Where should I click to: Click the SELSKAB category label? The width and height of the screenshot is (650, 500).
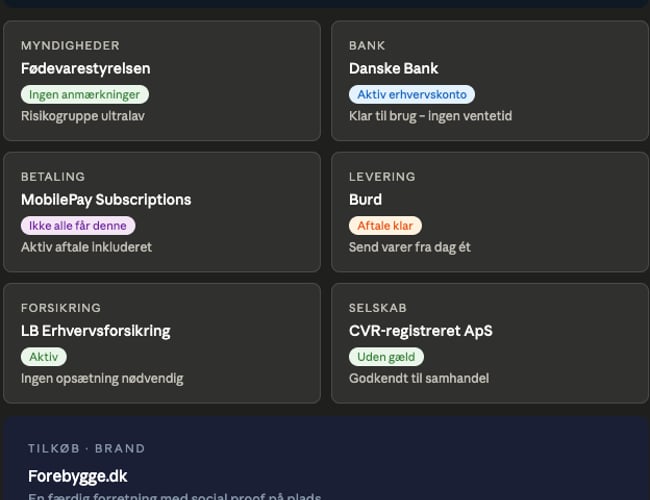pos(378,308)
